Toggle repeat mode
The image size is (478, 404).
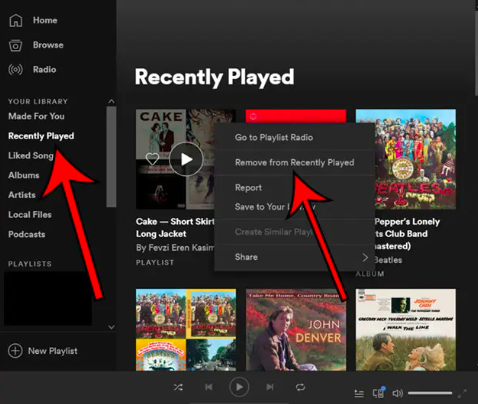(x=300, y=387)
